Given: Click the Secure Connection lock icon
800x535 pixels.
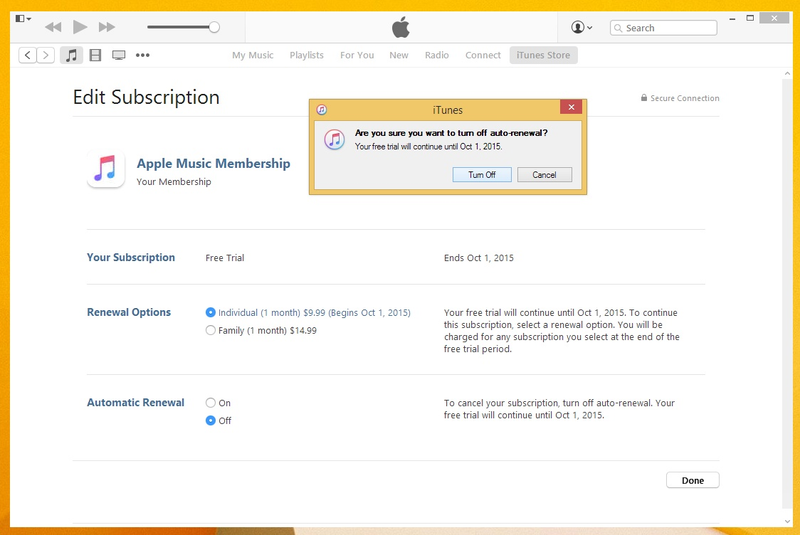Looking at the screenshot, I should click(644, 97).
